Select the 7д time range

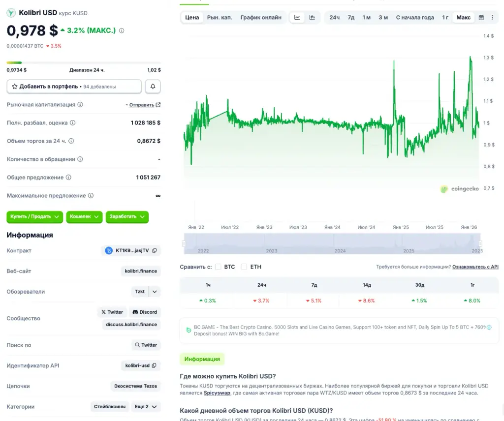351,17
